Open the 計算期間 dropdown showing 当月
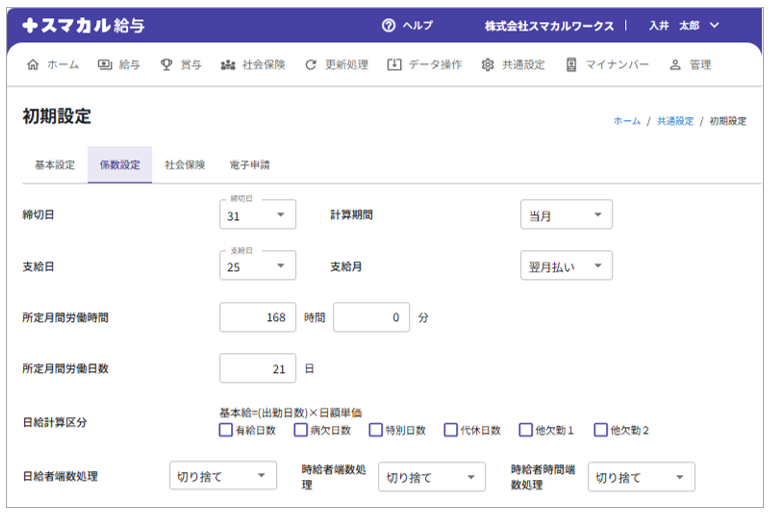Screen dimensions: 772x514 point(566,214)
